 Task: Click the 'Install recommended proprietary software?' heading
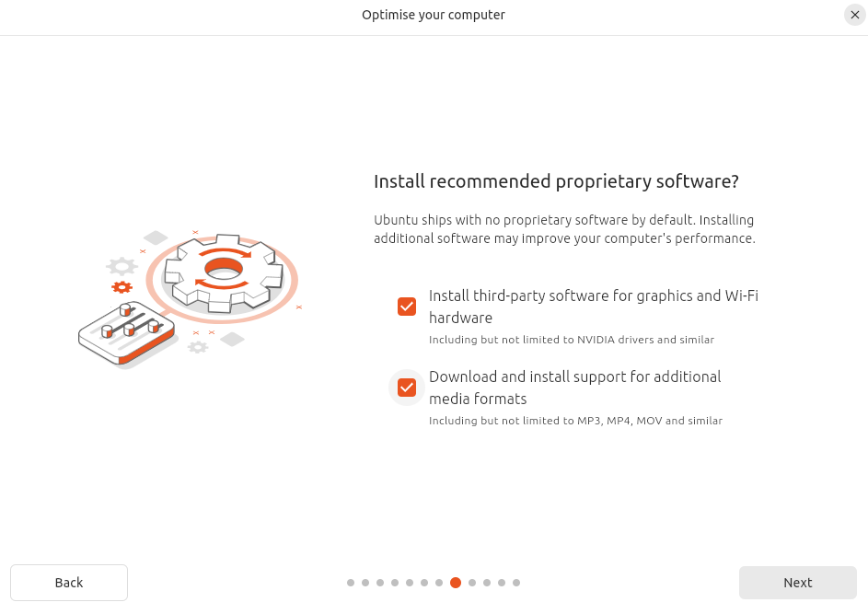pyautogui.click(x=556, y=181)
